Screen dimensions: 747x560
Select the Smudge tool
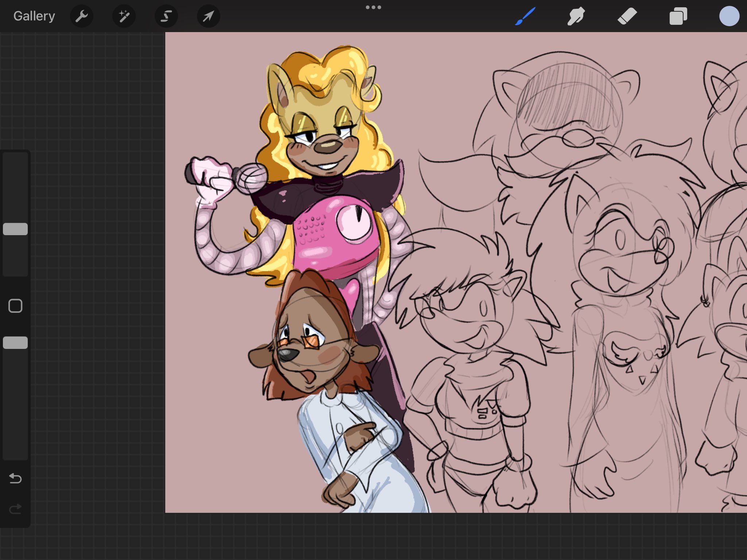[x=576, y=16]
